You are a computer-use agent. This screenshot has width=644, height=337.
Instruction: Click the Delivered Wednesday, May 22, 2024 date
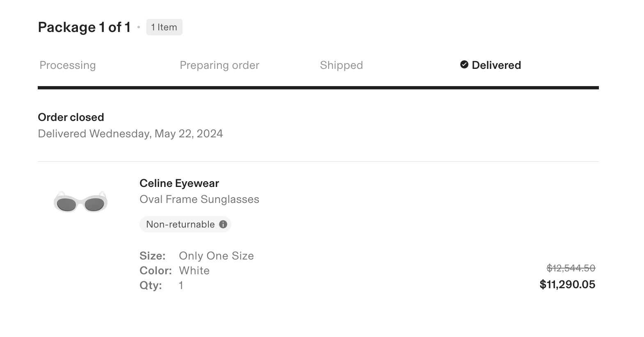pos(130,134)
